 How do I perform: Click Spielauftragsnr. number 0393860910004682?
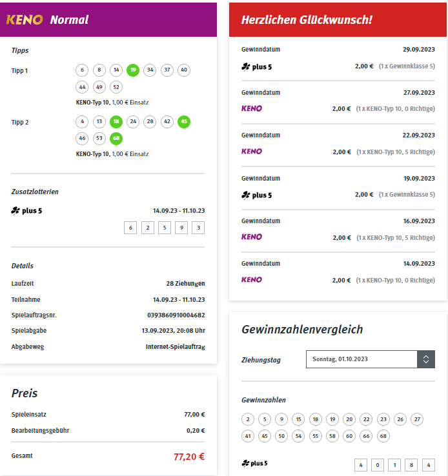[176, 315]
